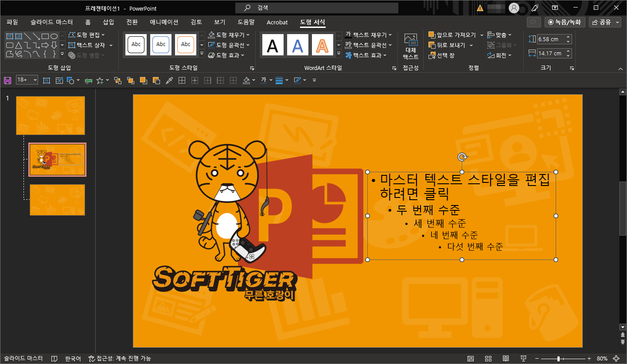Open the Comments pane icon
Screen dimensions: 627x364
pyautogui.click(x=534, y=22)
